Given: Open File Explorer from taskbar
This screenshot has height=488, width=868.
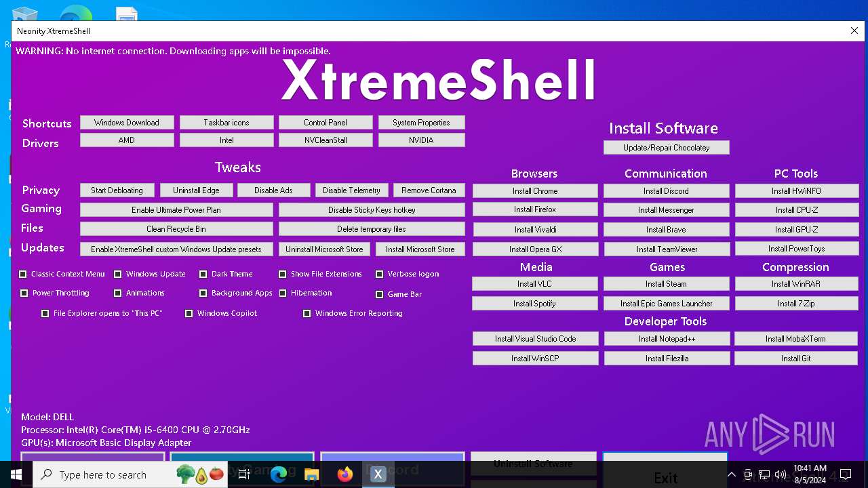Looking at the screenshot, I should tap(311, 474).
